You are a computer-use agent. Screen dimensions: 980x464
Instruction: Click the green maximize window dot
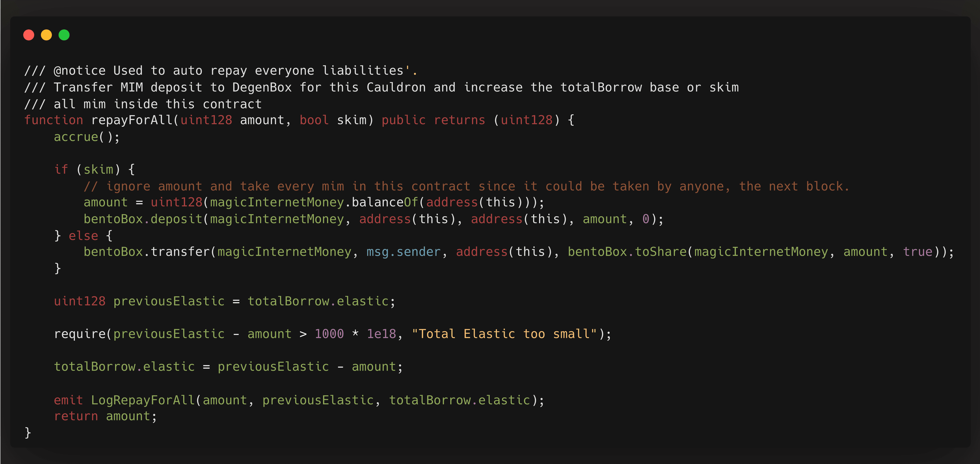pos(64,35)
